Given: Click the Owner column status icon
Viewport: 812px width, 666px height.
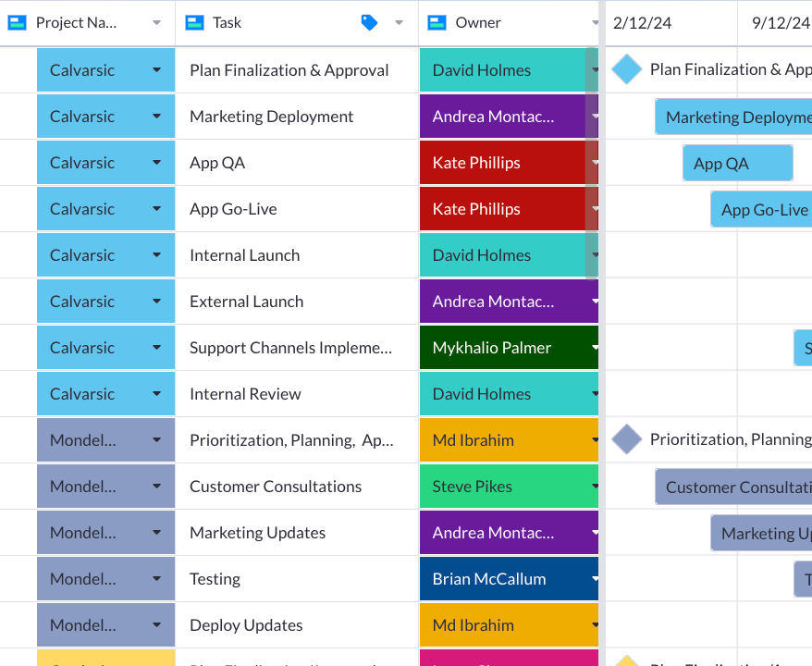Looking at the screenshot, I should [x=437, y=21].
